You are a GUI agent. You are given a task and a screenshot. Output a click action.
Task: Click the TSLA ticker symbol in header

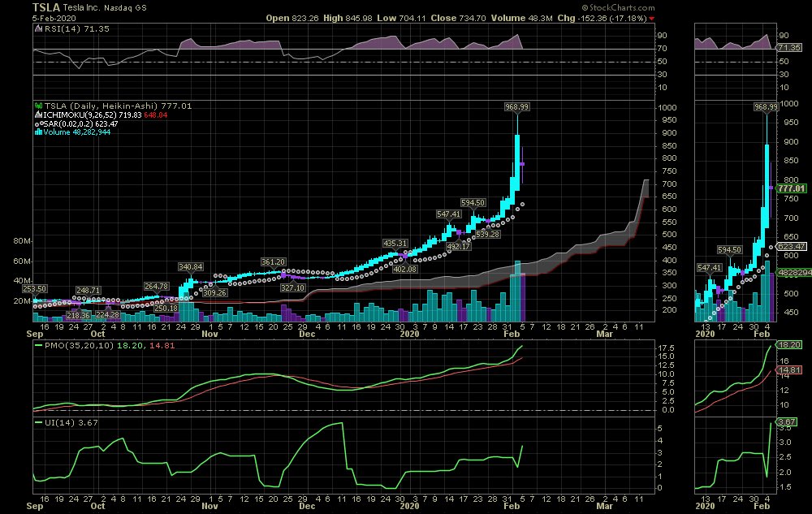46,7
